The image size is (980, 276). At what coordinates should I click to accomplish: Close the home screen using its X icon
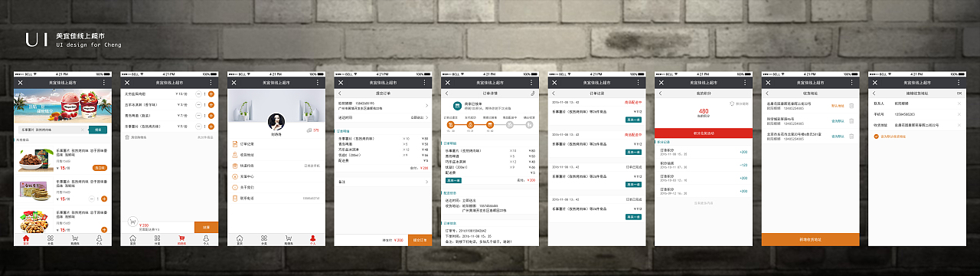tap(21, 83)
